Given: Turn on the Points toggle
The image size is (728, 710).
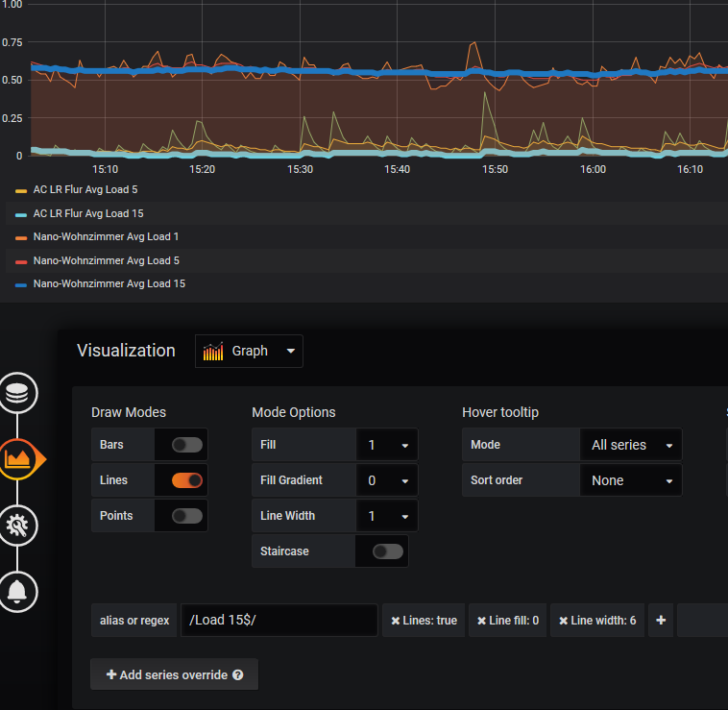Looking at the screenshot, I should point(187,516).
